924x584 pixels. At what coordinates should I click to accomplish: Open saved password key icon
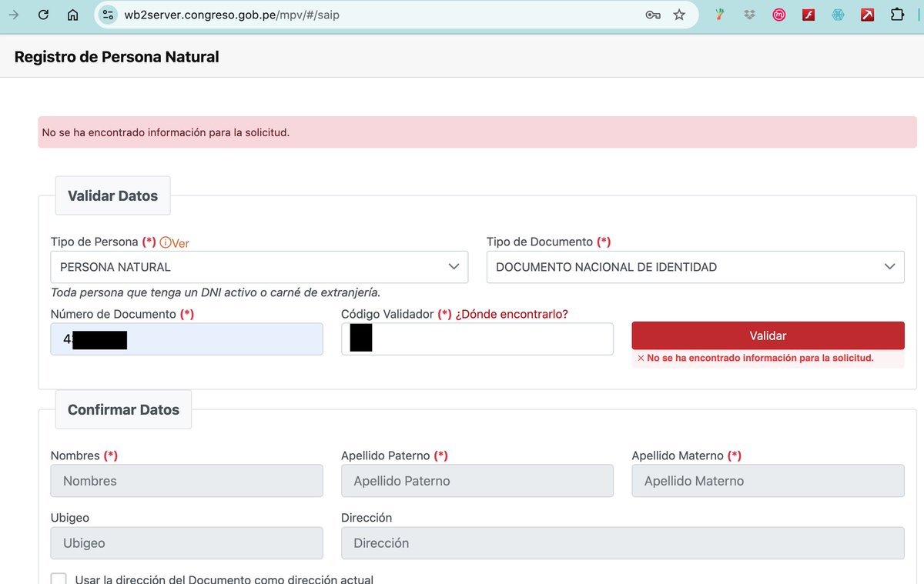(x=653, y=15)
